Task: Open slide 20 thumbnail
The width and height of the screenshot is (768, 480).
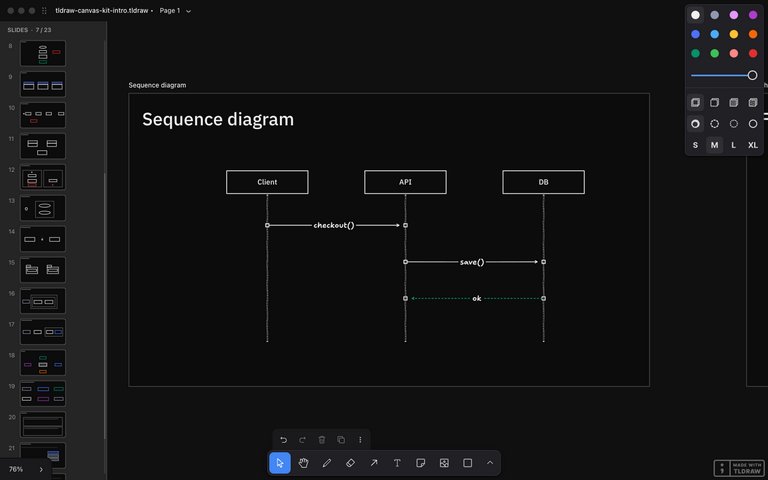Action: [43, 425]
